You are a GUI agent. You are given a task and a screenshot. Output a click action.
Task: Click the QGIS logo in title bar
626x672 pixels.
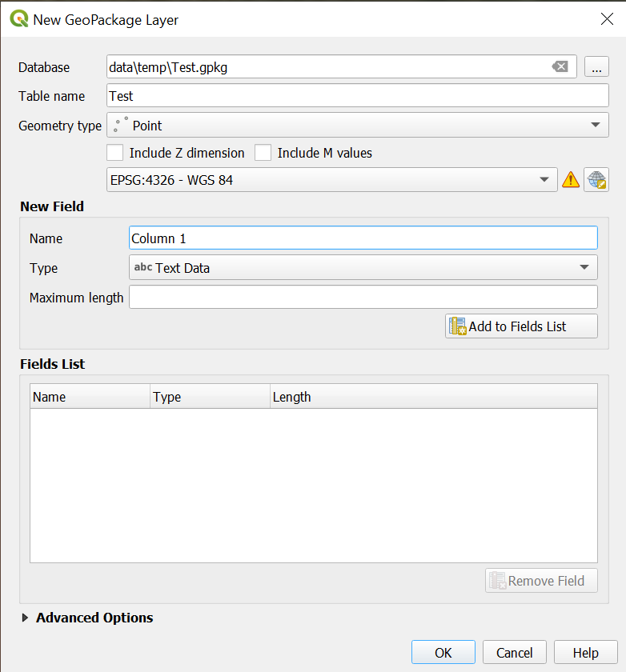pos(18,19)
